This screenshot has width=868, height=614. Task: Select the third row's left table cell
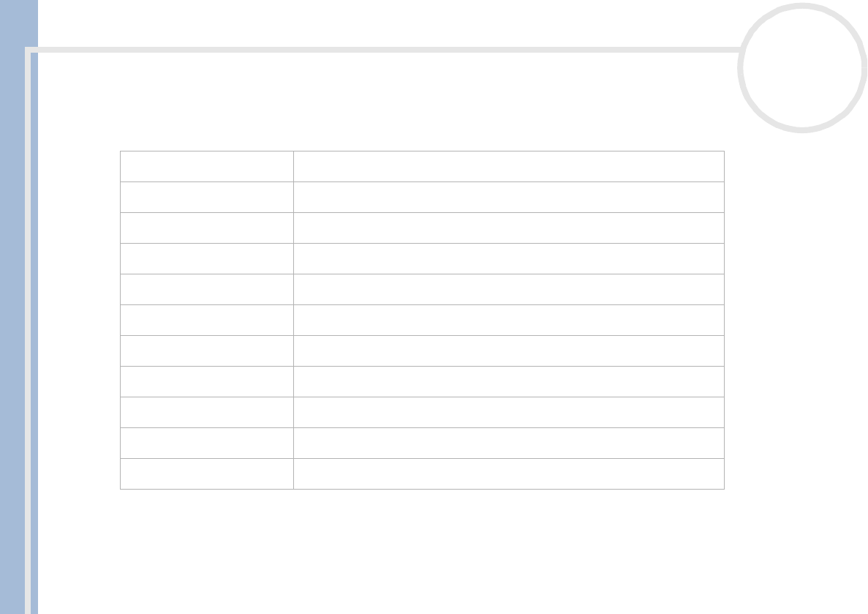(x=206, y=228)
